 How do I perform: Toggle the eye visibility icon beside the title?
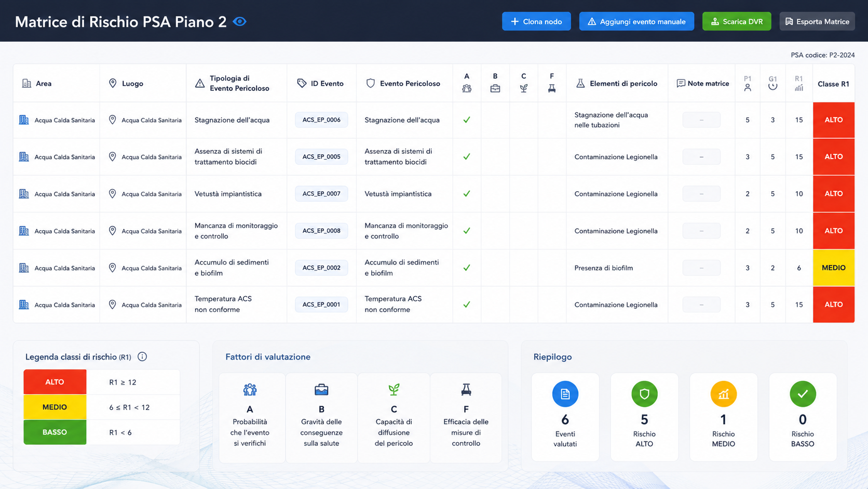click(x=239, y=22)
